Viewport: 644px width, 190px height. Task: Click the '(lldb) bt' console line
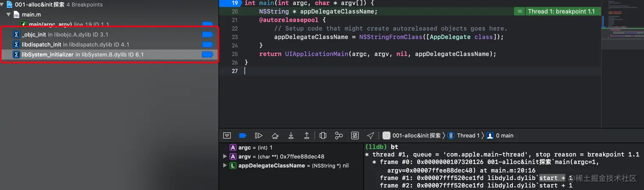click(x=382, y=147)
